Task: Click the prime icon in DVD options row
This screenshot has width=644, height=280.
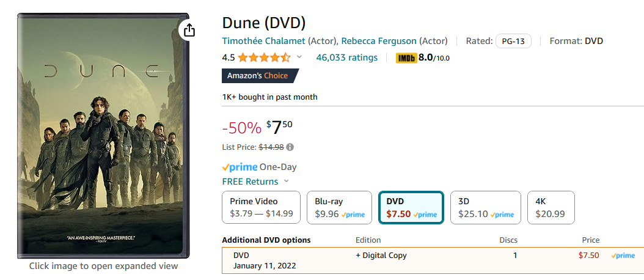Action: (623, 256)
